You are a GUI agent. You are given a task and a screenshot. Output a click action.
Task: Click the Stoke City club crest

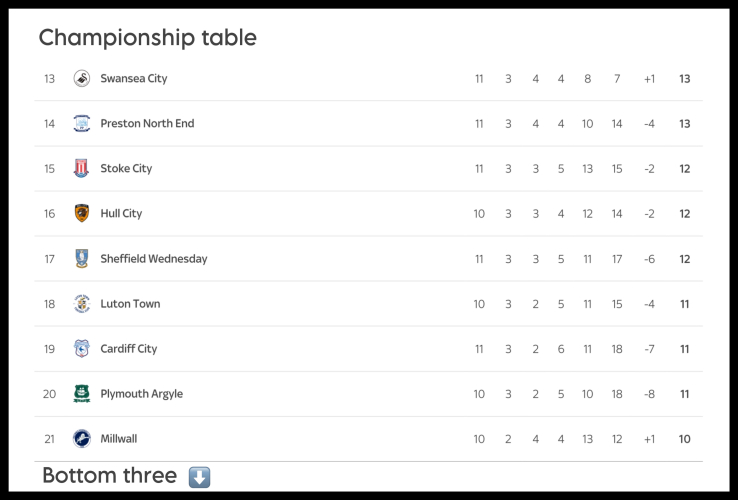pyautogui.click(x=82, y=169)
